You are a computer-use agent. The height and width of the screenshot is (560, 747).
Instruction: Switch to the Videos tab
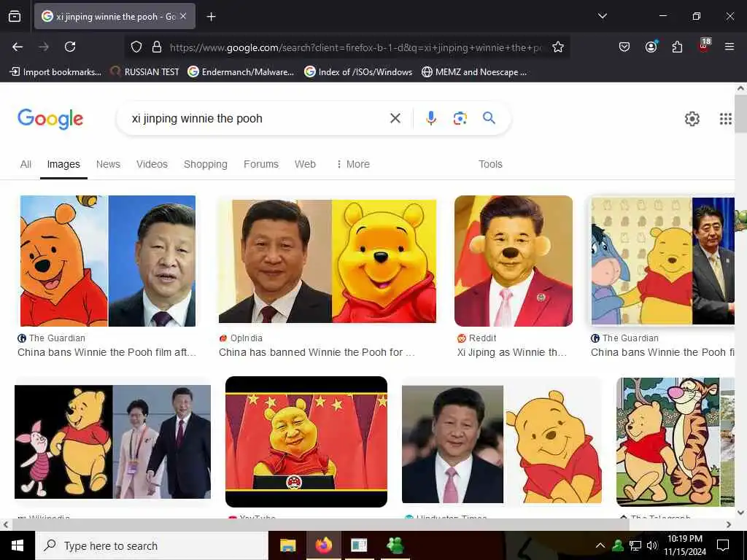[x=152, y=164]
